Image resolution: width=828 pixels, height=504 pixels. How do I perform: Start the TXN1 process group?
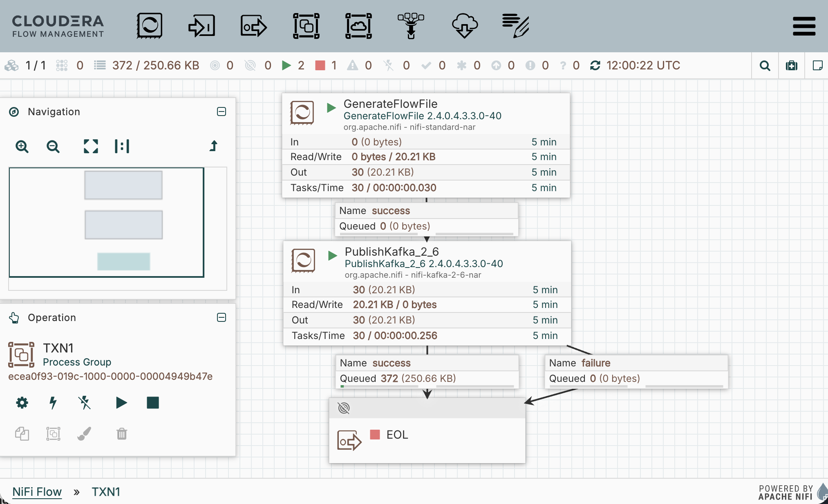pyautogui.click(x=121, y=403)
